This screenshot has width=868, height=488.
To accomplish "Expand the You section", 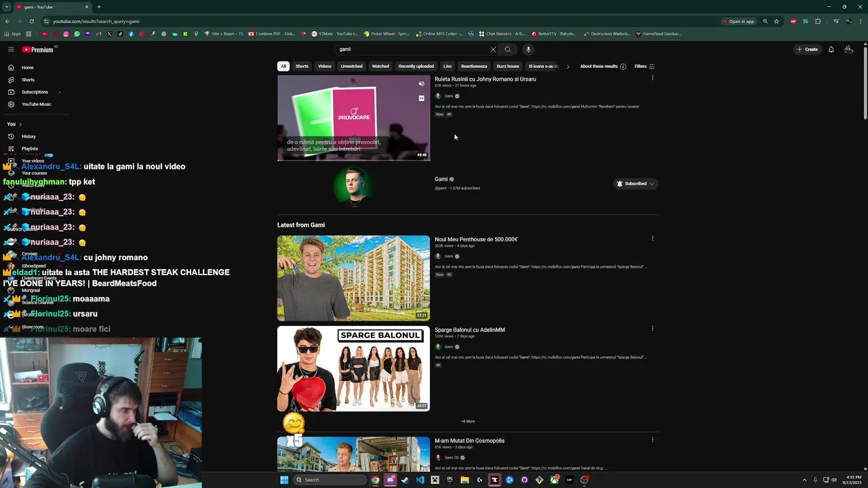I will (14, 124).
